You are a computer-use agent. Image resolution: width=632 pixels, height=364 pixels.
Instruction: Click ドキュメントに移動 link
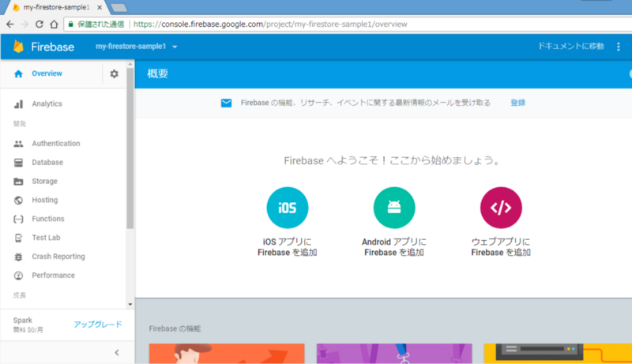pyautogui.click(x=571, y=47)
